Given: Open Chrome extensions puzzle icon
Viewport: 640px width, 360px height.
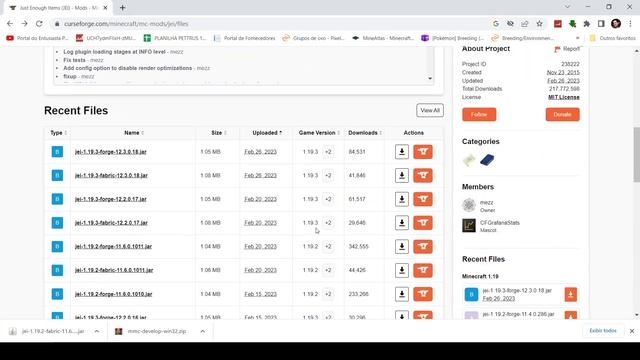Looking at the screenshot, I should tap(587, 24).
